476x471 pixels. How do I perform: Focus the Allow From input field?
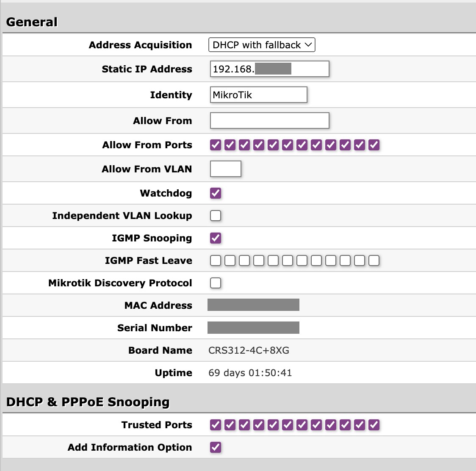[269, 121]
